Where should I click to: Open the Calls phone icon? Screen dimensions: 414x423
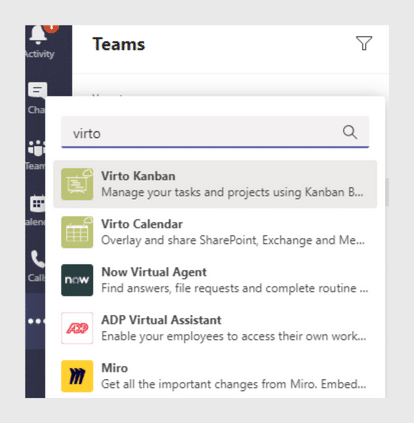tap(38, 259)
